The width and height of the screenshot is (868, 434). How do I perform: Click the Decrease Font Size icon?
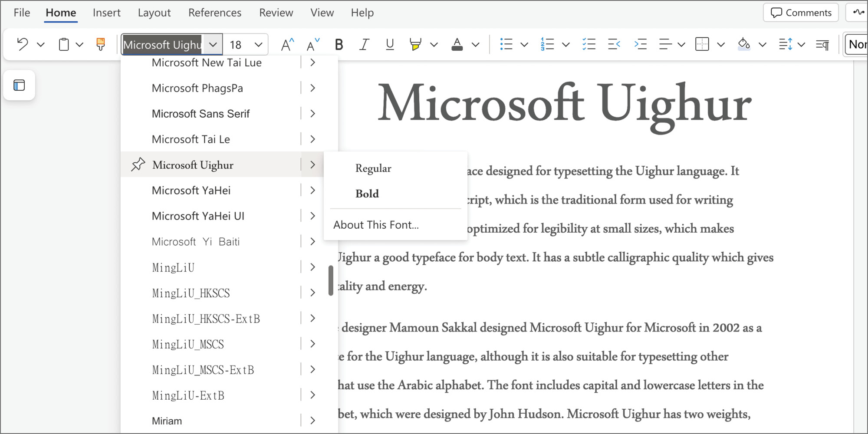[x=312, y=44]
